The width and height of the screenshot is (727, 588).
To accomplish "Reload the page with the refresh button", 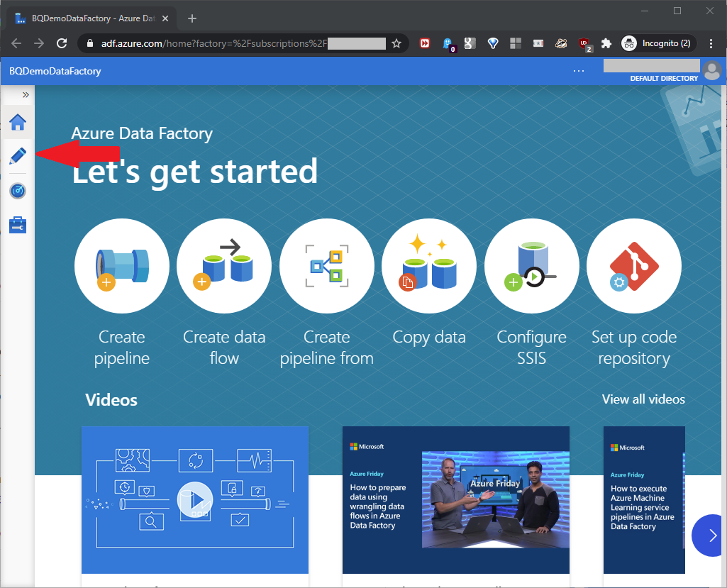I will pyautogui.click(x=62, y=43).
